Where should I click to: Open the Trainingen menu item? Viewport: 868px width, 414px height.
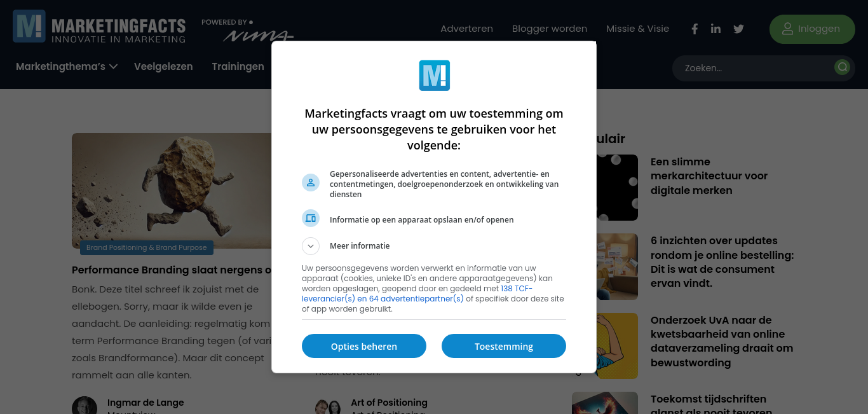click(x=238, y=66)
